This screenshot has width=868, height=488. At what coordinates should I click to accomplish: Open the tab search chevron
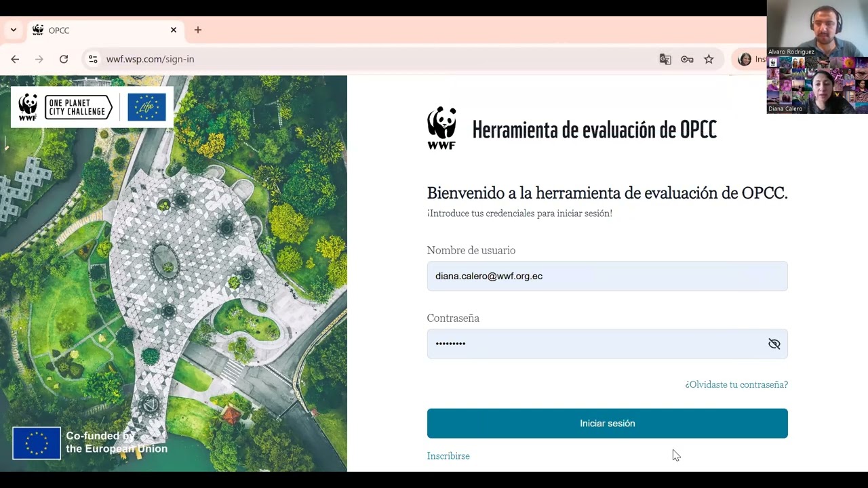13,30
